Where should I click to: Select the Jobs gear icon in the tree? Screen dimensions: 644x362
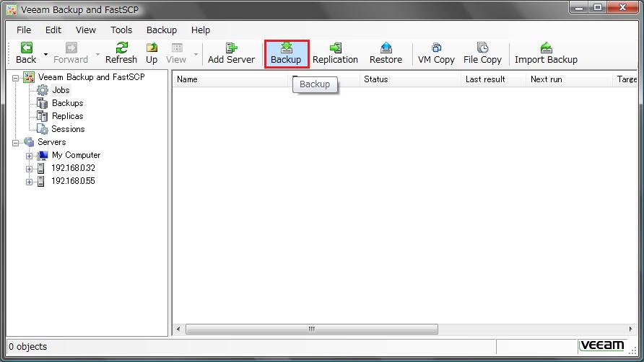pos(43,90)
